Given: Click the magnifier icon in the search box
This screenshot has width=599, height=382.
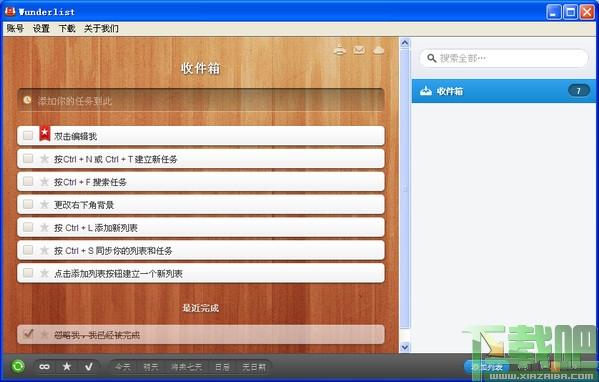Looking at the screenshot, I should [432, 58].
